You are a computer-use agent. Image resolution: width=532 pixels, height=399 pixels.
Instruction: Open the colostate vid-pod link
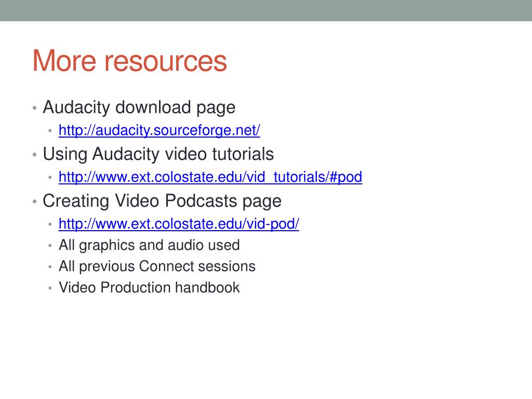click(179, 224)
